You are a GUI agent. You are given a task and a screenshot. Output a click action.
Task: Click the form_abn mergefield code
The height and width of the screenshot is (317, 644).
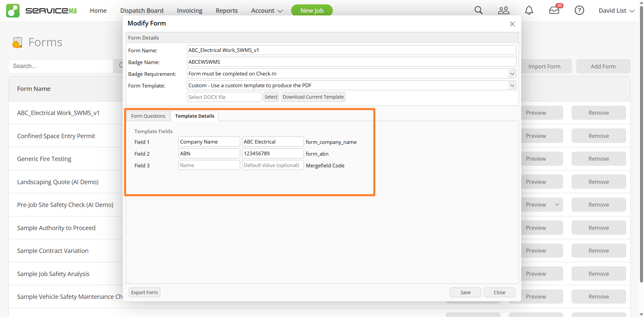click(317, 154)
